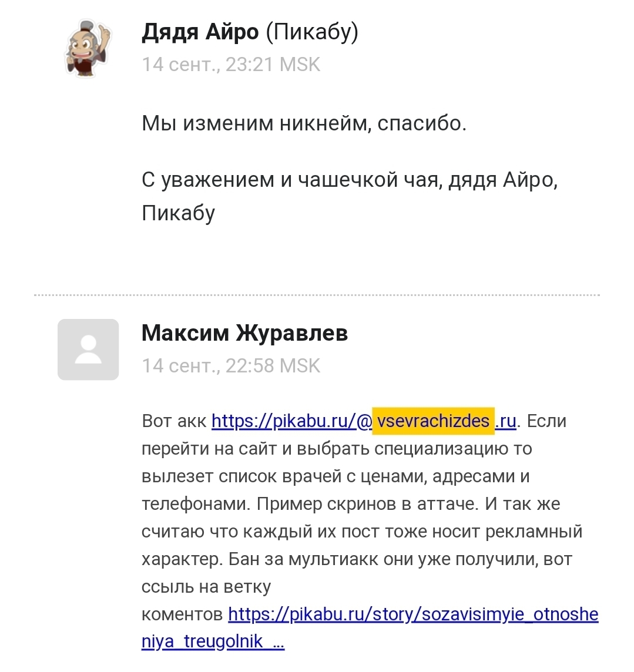Click the text Пример скринов в аттаче
The width and height of the screenshot is (634, 672).
pyautogui.click(x=367, y=503)
